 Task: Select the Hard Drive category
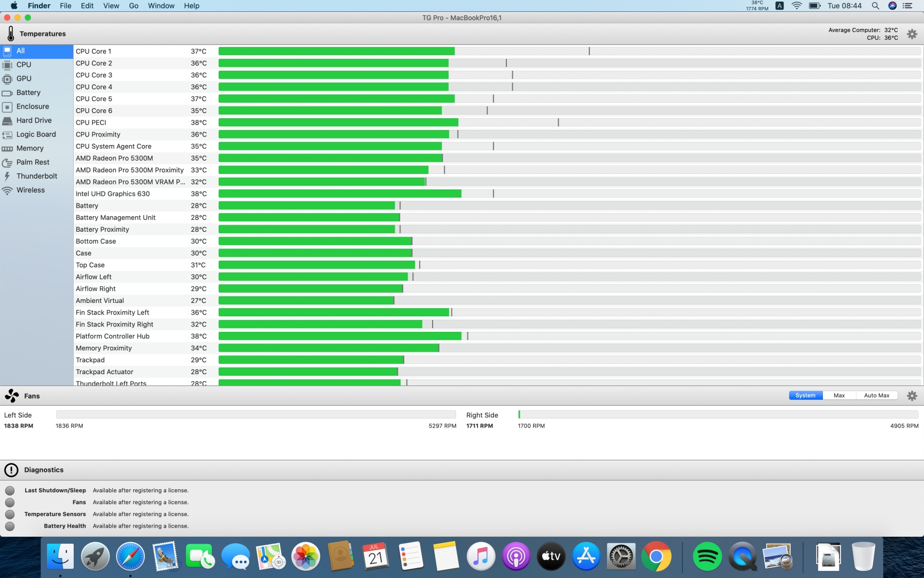pyautogui.click(x=34, y=120)
